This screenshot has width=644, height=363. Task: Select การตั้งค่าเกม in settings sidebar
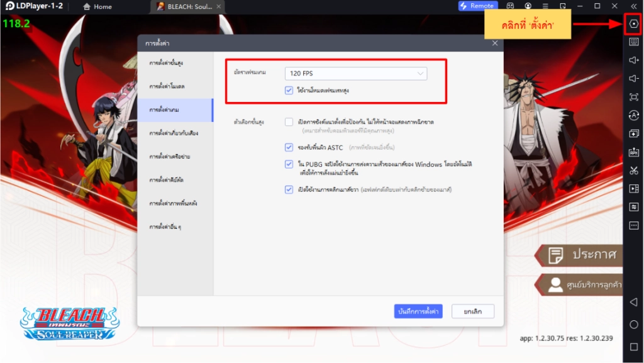pyautogui.click(x=175, y=110)
